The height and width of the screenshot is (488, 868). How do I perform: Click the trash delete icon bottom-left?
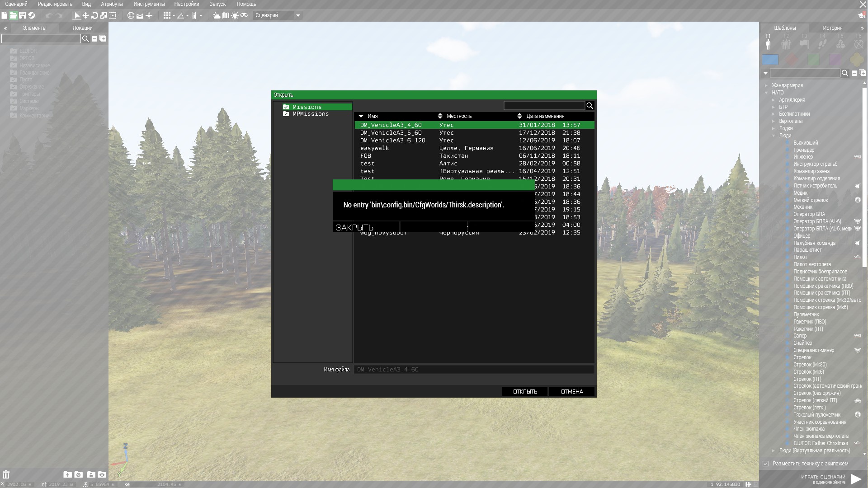[6, 474]
